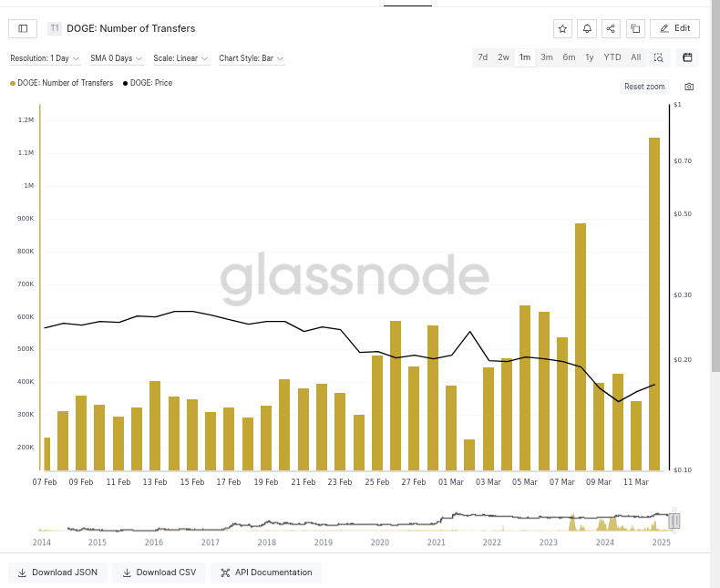Click the 2021 area in the navigator timeline
The width and height of the screenshot is (720, 588).
(437, 542)
